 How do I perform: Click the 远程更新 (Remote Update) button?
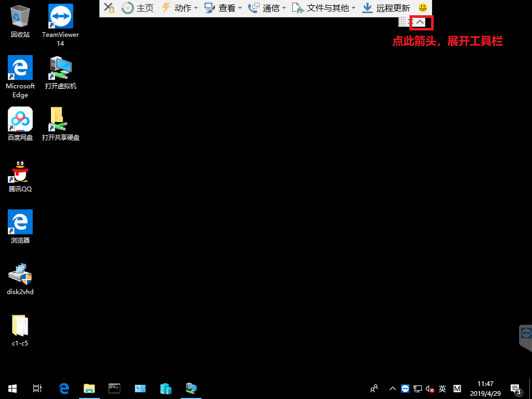[x=386, y=8]
